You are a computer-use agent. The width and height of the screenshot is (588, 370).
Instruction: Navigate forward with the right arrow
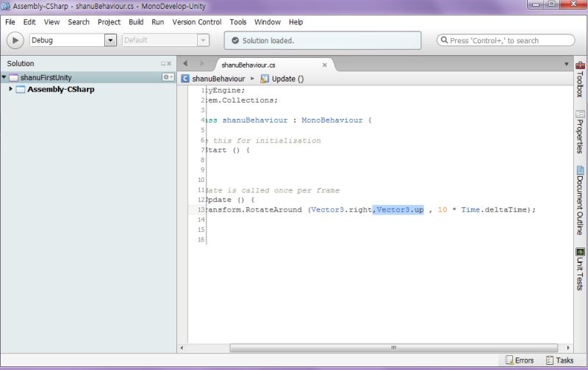point(201,64)
